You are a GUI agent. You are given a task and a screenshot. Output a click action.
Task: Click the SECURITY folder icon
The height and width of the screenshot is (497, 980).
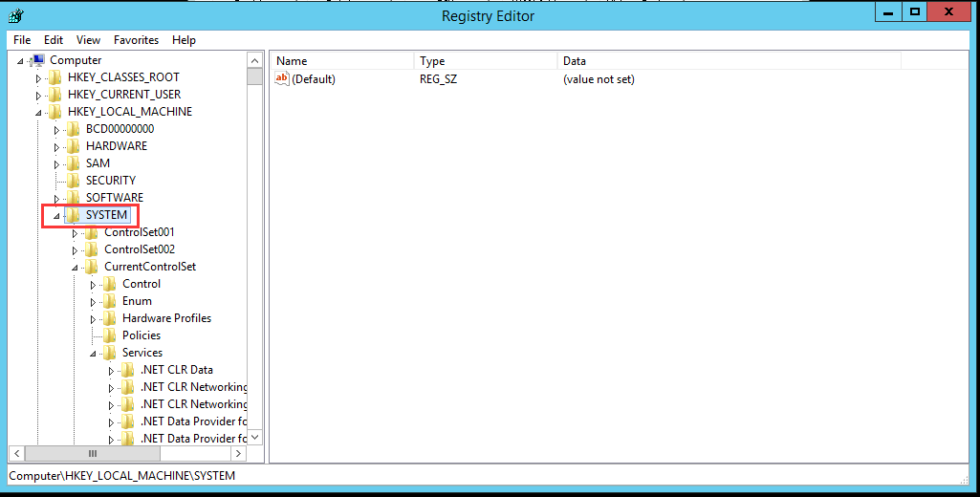(x=74, y=181)
